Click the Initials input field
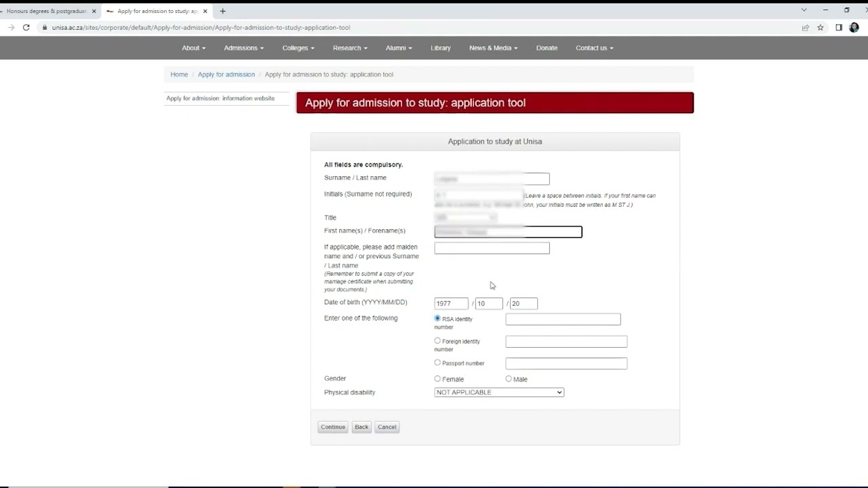Viewport: 868px width, 488px height. pyautogui.click(x=478, y=195)
